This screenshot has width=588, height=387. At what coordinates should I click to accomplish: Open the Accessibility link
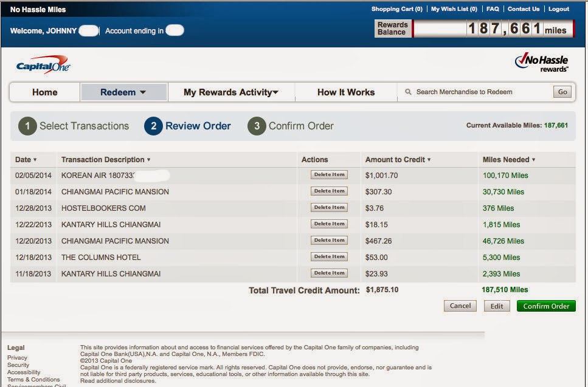click(24, 372)
